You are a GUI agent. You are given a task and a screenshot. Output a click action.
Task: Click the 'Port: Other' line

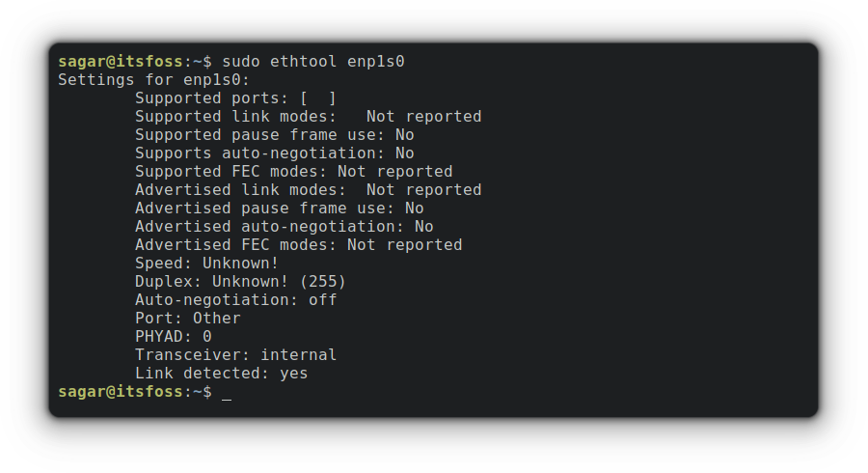point(187,319)
